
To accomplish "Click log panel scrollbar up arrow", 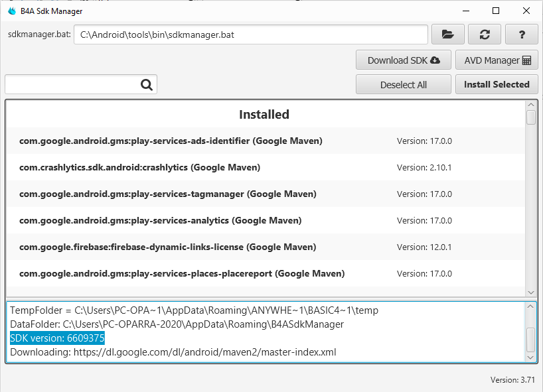I will pos(530,306).
